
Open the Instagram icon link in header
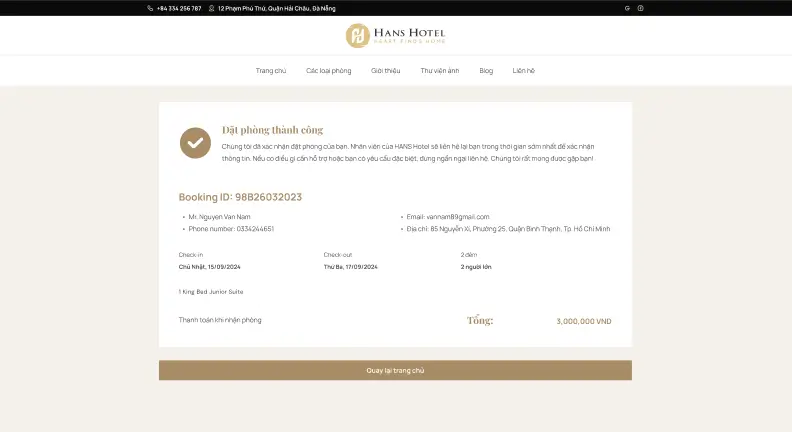click(641, 8)
